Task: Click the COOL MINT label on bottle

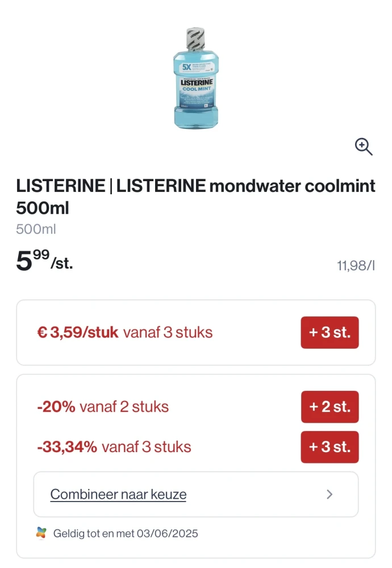Action: coord(197,89)
